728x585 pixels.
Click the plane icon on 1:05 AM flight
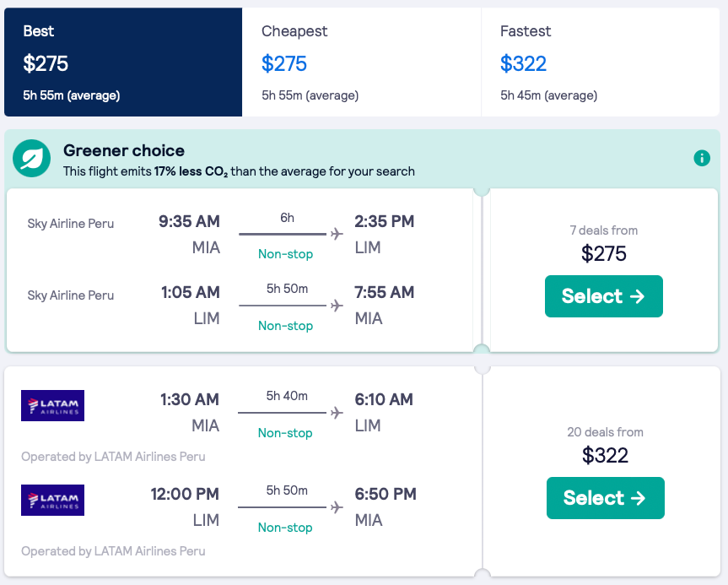pyautogui.click(x=337, y=305)
